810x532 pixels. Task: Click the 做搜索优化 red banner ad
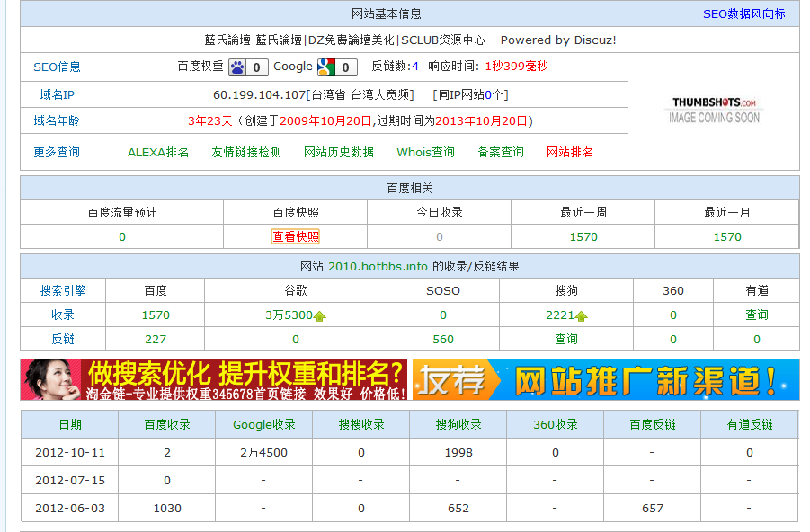click(214, 379)
